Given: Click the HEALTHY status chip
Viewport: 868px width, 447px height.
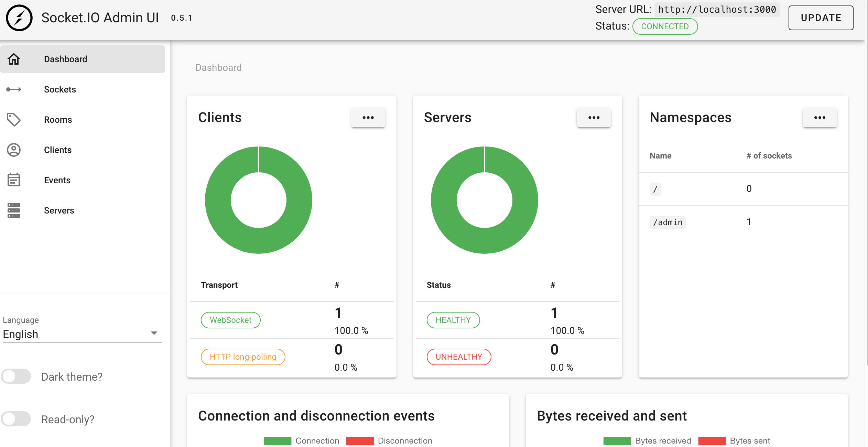Looking at the screenshot, I should click(x=453, y=320).
